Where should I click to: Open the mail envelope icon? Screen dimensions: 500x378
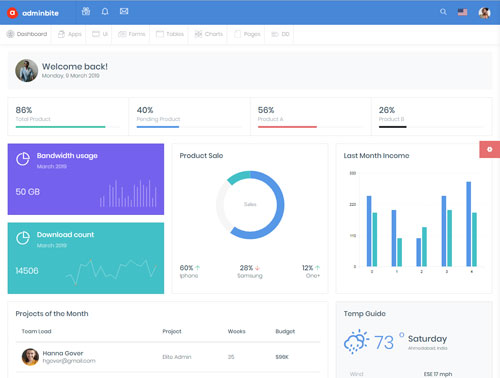[x=124, y=11]
